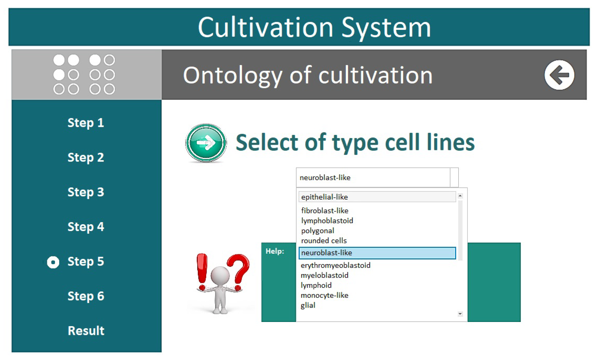
Task: Open the Result page
Action: pyautogui.click(x=86, y=330)
